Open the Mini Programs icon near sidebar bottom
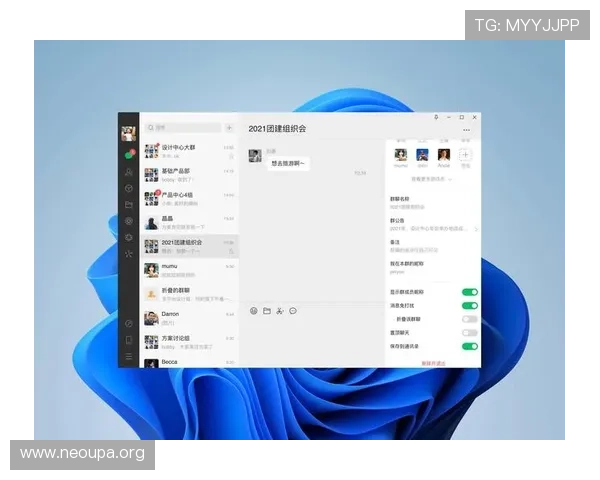Viewport: 600px width, 480px height. click(x=129, y=324)
